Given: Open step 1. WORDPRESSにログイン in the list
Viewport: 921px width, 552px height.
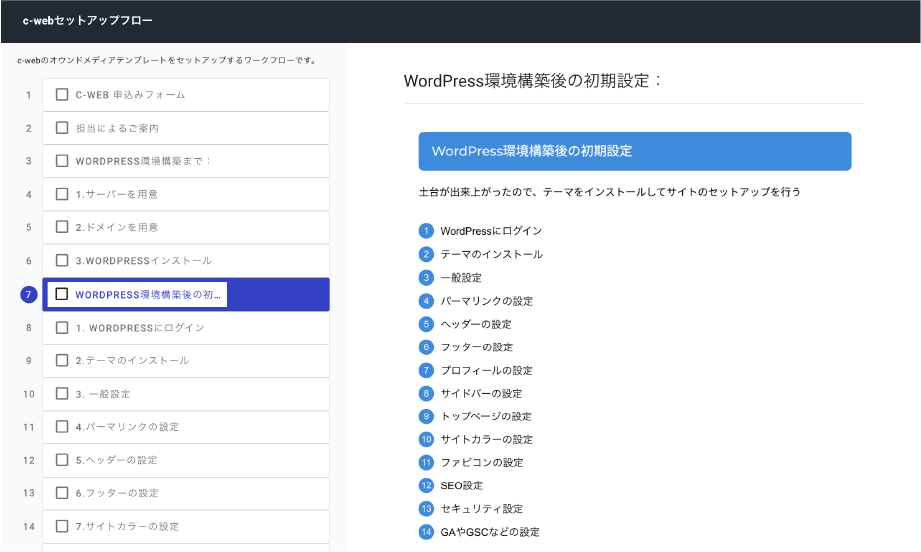Looking at the screenshot, I should coord(186,328).
